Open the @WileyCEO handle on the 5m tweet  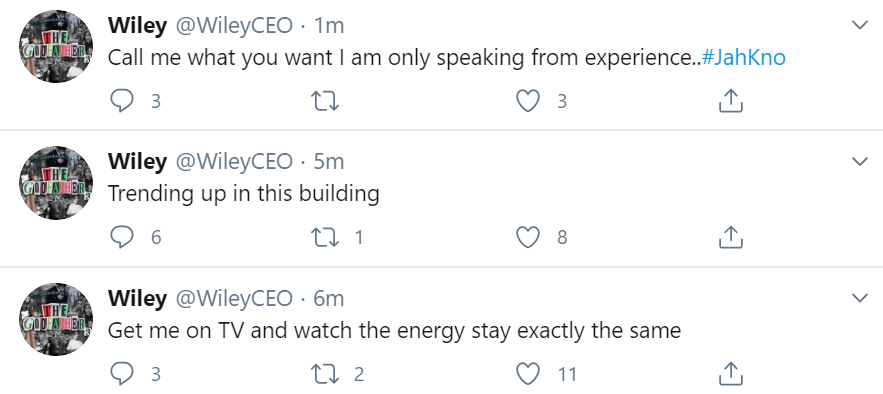[x=234, y=162]
